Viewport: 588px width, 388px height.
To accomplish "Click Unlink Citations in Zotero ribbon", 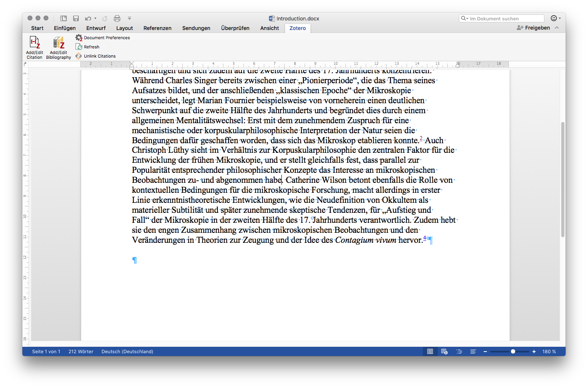I will coord(96,56).
